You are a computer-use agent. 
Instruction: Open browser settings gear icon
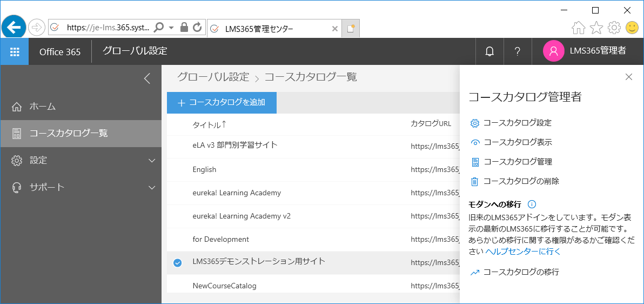(614, 28)
